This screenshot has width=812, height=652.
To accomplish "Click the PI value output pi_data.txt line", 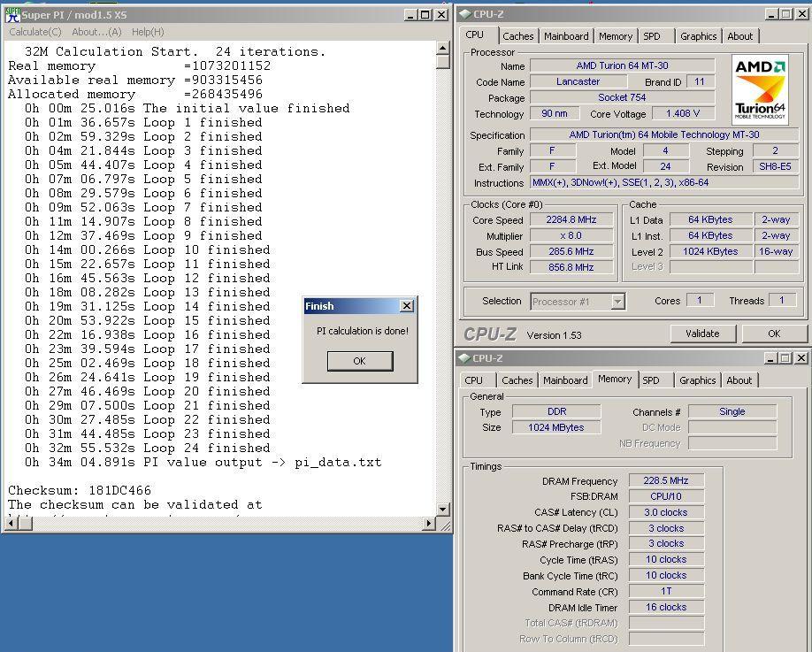I will (203, 462).
